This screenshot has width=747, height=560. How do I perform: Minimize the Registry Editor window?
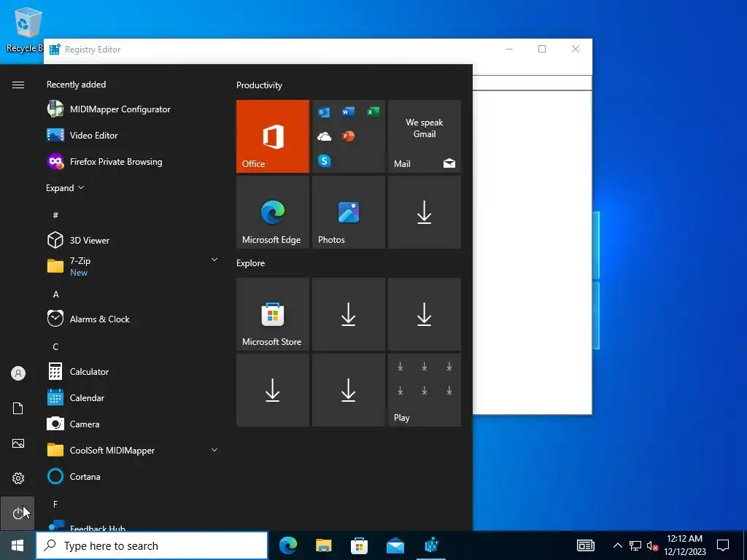click(509, 49)
